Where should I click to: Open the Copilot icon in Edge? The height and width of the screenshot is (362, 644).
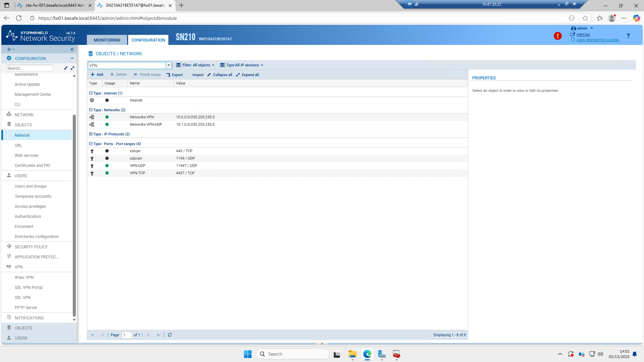(x=636, y=18)
